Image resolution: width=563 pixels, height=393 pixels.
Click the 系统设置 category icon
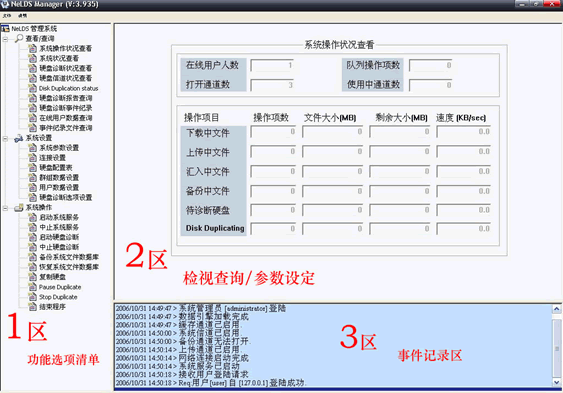click(19, 138)
